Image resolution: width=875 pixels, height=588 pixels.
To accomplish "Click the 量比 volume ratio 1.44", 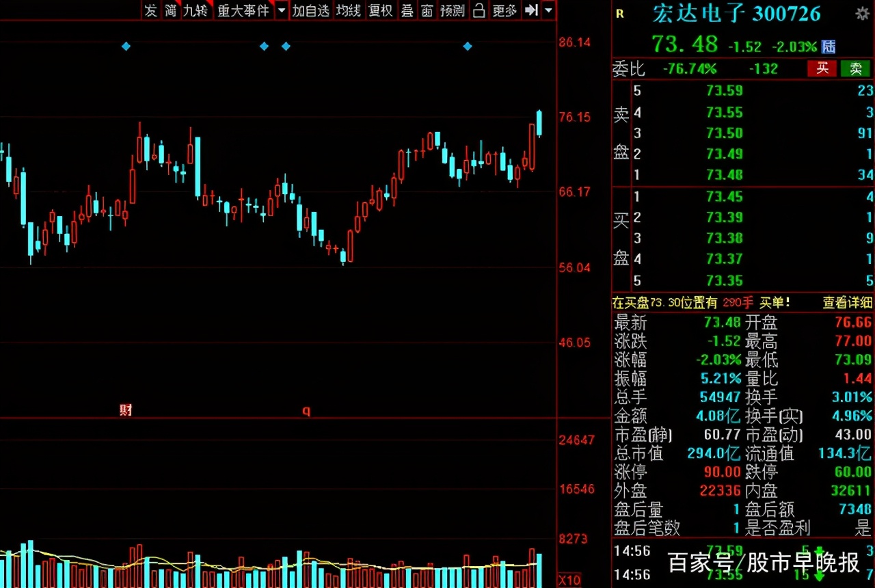I will [x=858, y=378].
